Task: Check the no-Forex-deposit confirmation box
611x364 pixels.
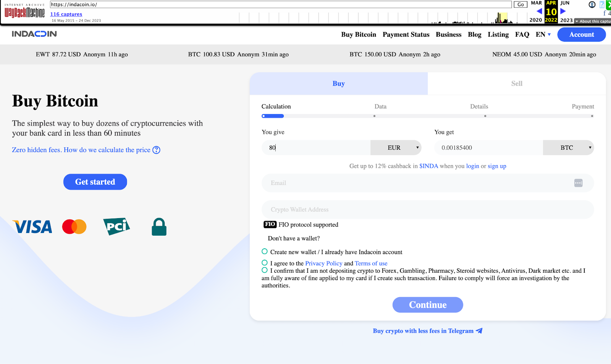Action: [264, 270]
